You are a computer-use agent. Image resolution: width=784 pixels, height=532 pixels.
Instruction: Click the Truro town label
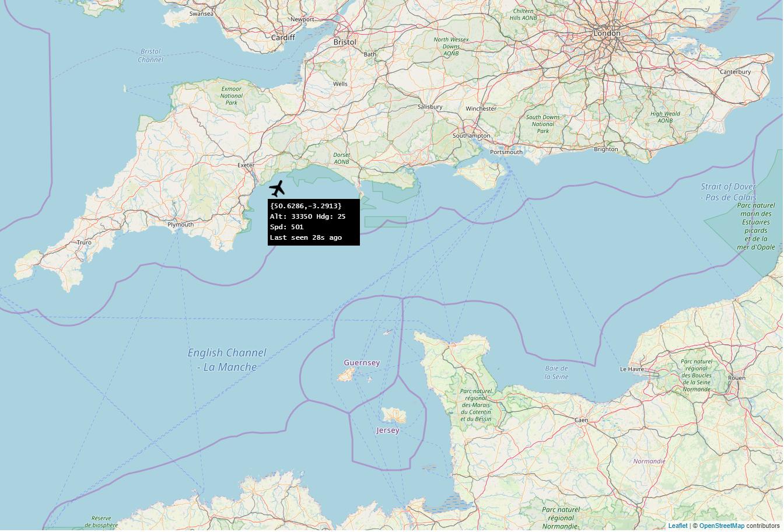click(x=84, y=242)
